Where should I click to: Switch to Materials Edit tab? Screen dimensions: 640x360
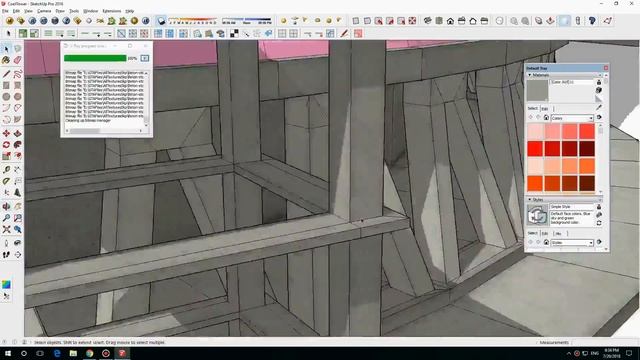click(x=545, y=108)
